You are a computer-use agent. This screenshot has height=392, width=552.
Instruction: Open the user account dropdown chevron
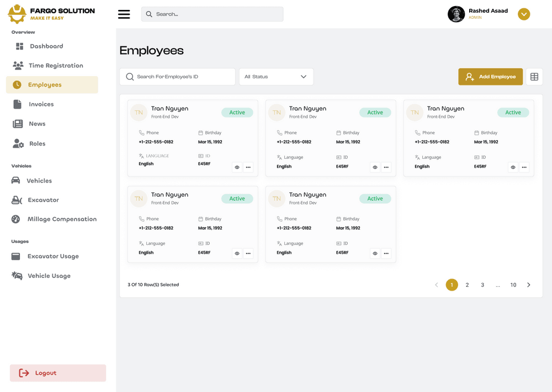pos(524,14)
